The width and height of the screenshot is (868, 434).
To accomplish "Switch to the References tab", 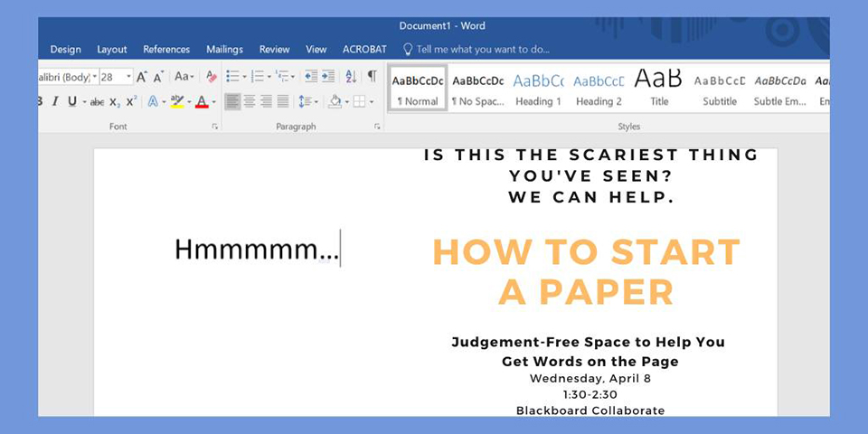I will tap(166, 49).
